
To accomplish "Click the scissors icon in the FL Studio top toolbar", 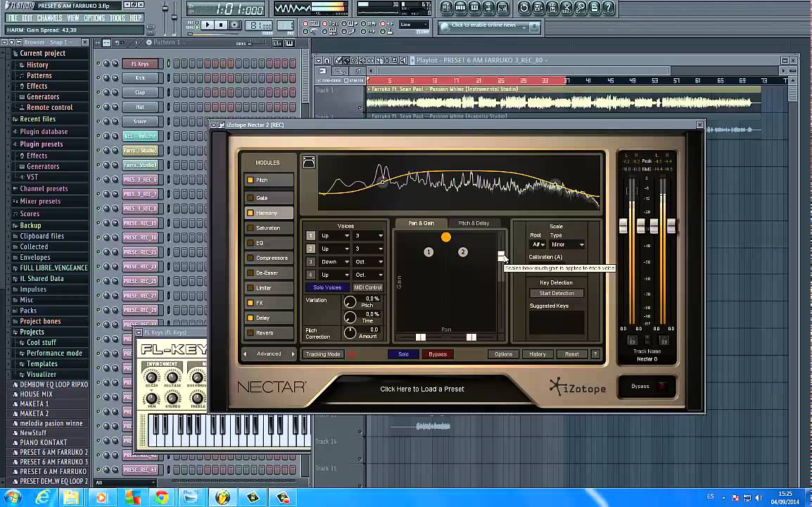I will [566, 8].
